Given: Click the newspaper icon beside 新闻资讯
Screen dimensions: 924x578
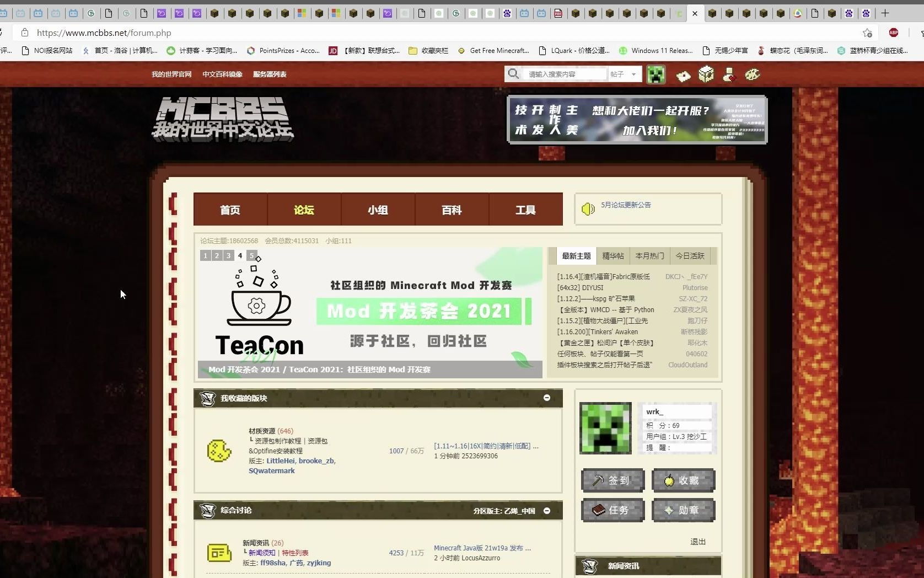Looking at the screenshot, I should [218, 553].
